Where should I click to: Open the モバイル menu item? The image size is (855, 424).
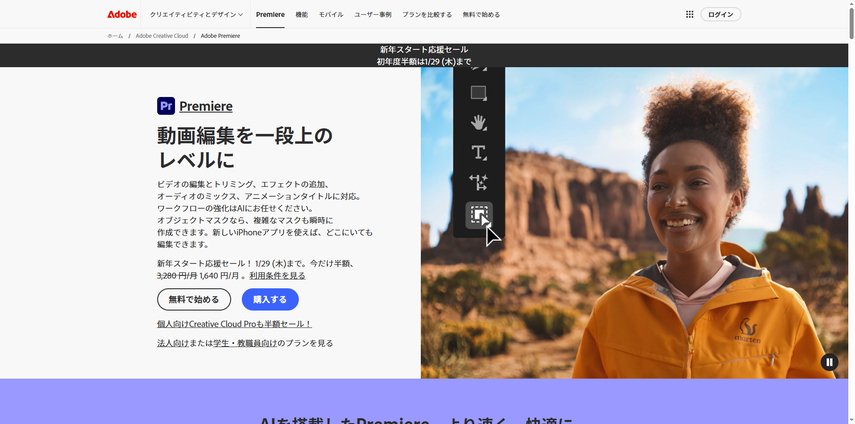331,15
